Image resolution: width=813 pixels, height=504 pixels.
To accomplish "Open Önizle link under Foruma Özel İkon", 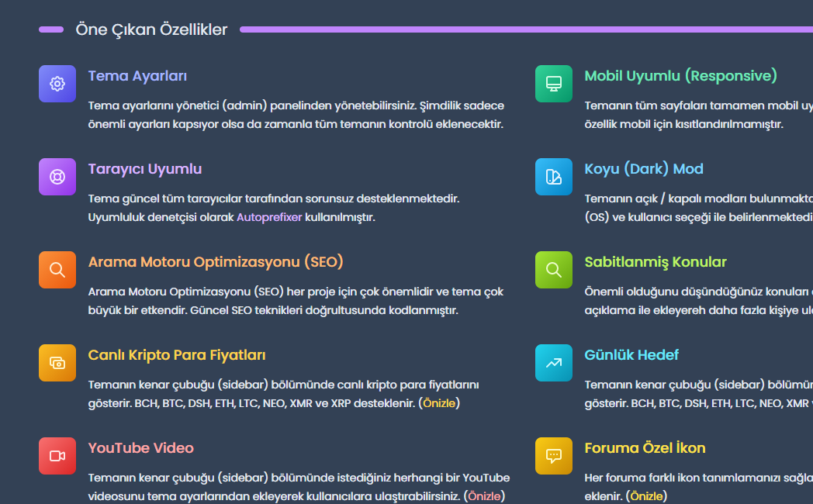I will (x=646, y=496).
